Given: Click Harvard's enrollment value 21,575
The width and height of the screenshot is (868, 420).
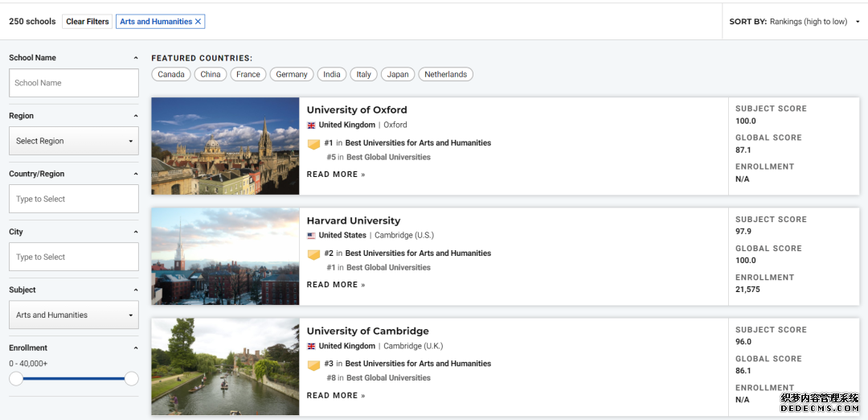Looking at the screenshot, I should pos(748,289).
